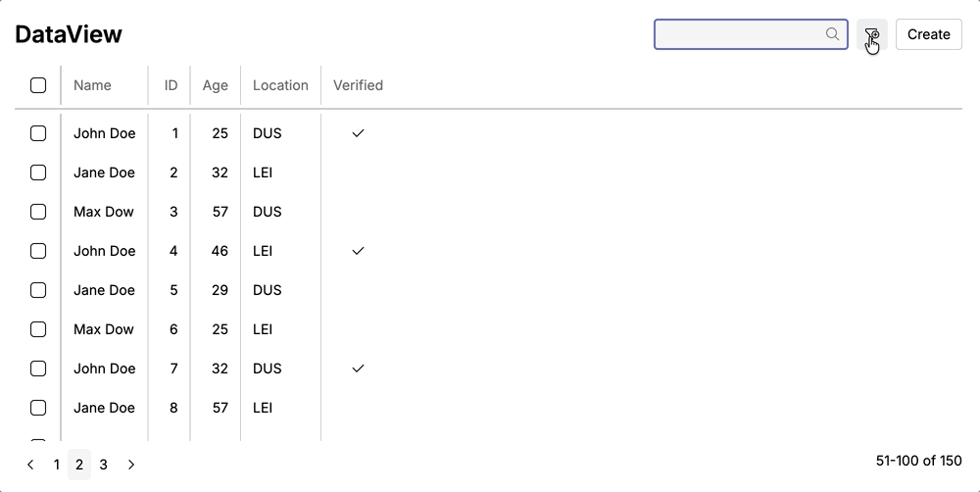Switch to page 3
The height and width of the screenshot is (492, 980).
(x=104, y=465)
